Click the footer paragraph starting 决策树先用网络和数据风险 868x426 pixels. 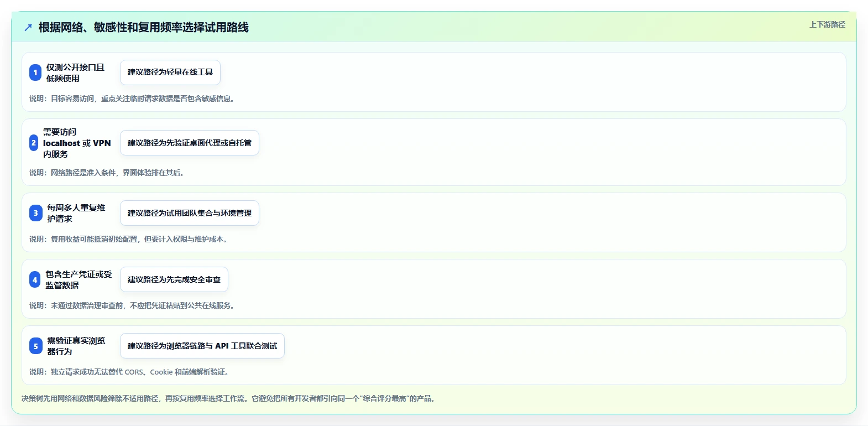pos(229,398)
